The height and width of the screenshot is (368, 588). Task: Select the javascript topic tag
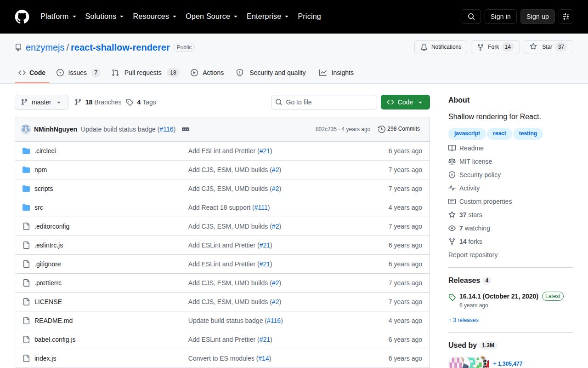click(467, 133)
